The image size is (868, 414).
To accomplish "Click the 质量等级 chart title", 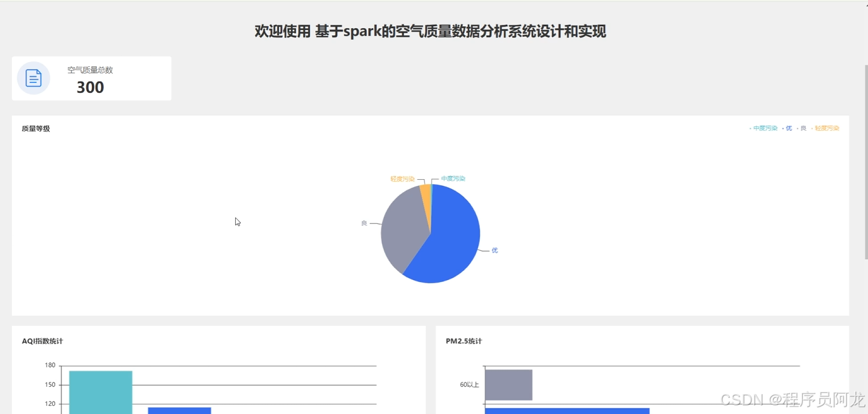I will 36,129.
